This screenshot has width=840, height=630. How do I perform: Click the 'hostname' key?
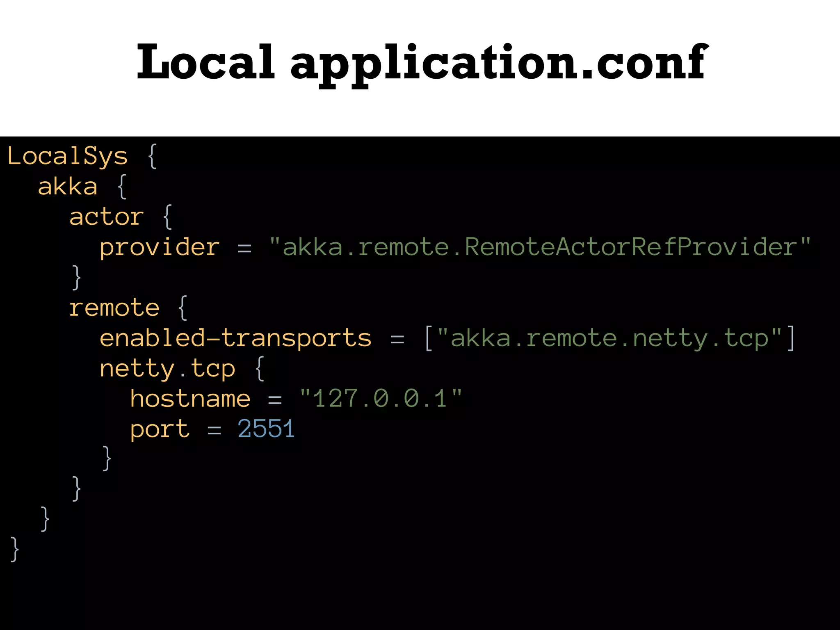(190, 399)
